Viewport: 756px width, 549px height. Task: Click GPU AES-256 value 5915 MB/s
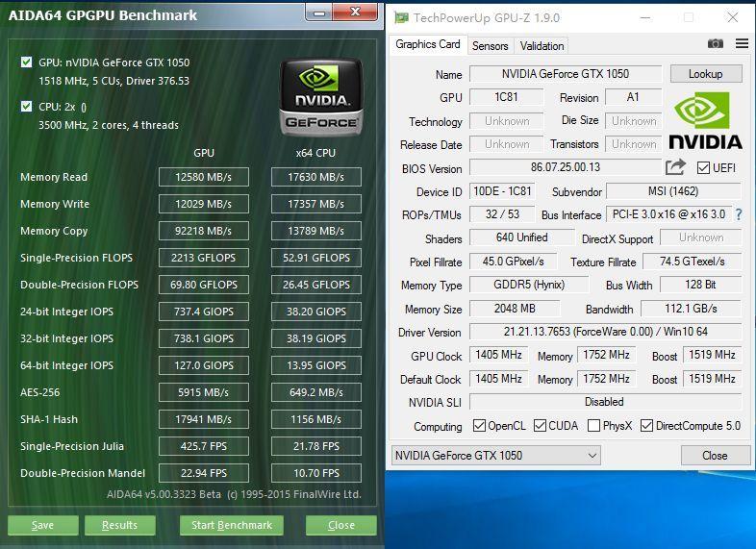click(204, 392)
